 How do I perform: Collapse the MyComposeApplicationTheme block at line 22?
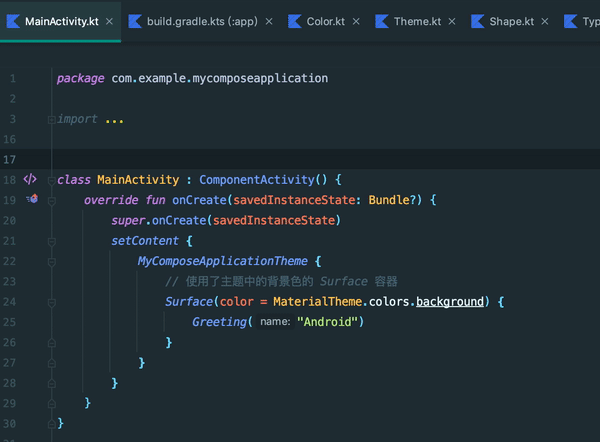pyautogui.click(x=51, y=262)
